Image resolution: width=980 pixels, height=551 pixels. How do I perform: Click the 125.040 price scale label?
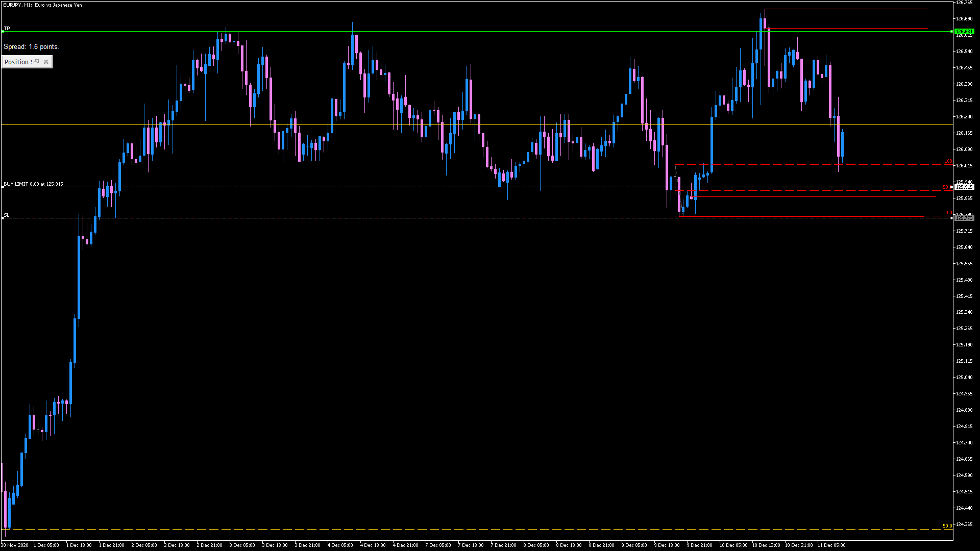(964, 378)
